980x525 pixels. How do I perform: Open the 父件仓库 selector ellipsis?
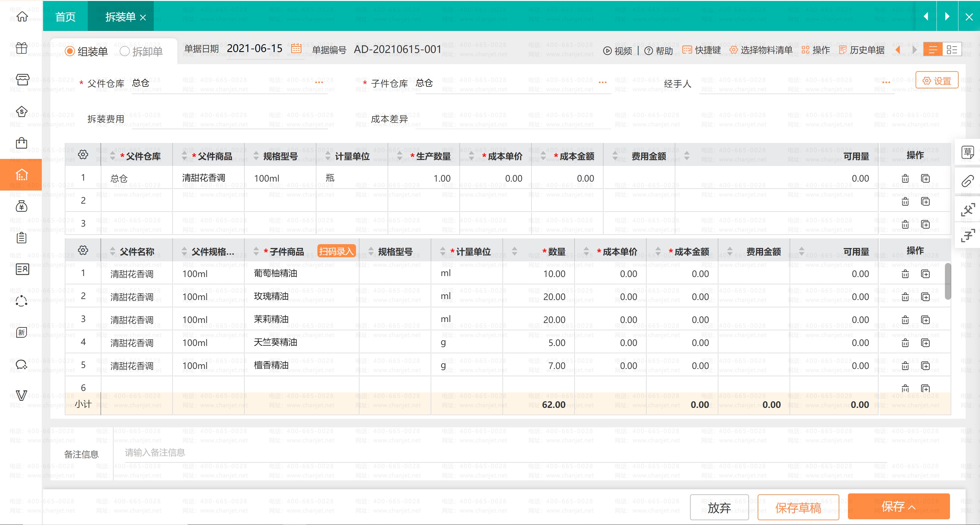319,83
